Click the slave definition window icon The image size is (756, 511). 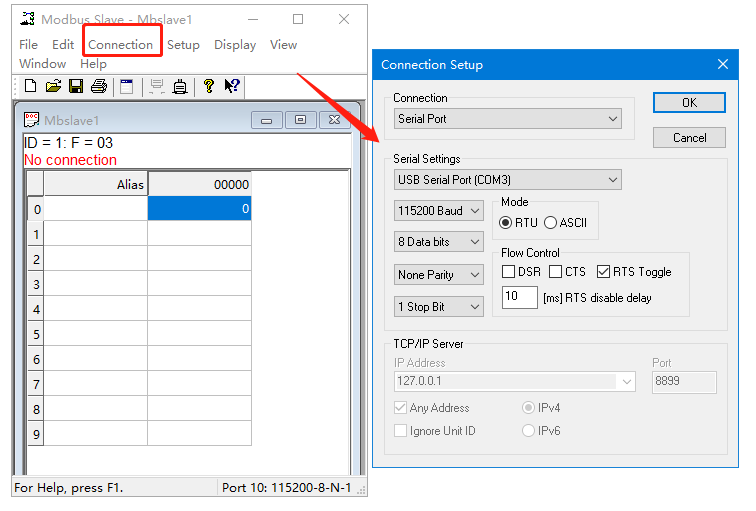click(x=126, y=87)
